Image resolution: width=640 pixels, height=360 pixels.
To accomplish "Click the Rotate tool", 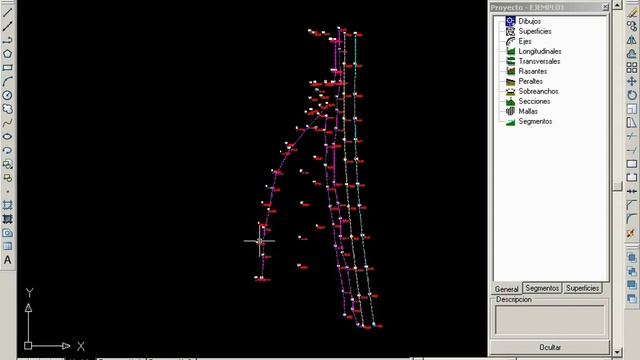I will click(x=632, y=95).
